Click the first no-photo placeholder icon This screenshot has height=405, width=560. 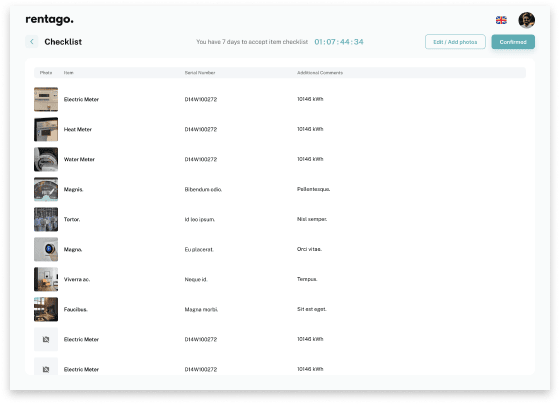[x=46, y=339]
